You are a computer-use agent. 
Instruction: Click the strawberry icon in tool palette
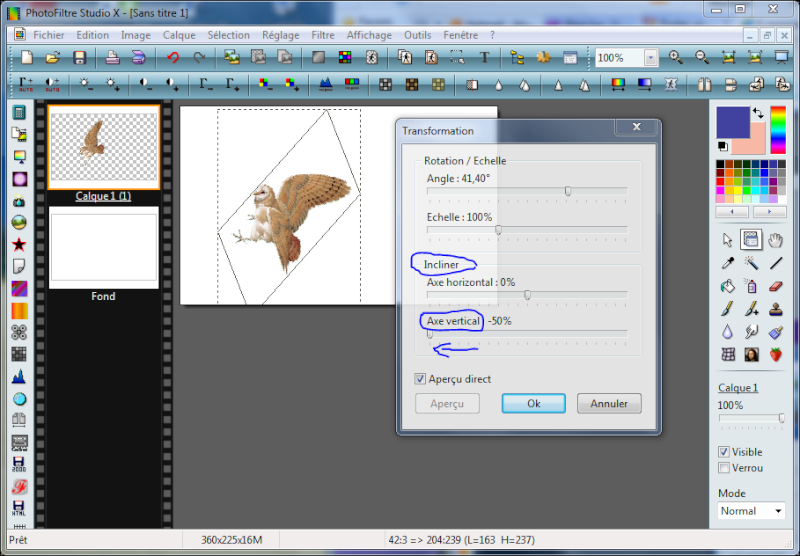pos(776,354)
